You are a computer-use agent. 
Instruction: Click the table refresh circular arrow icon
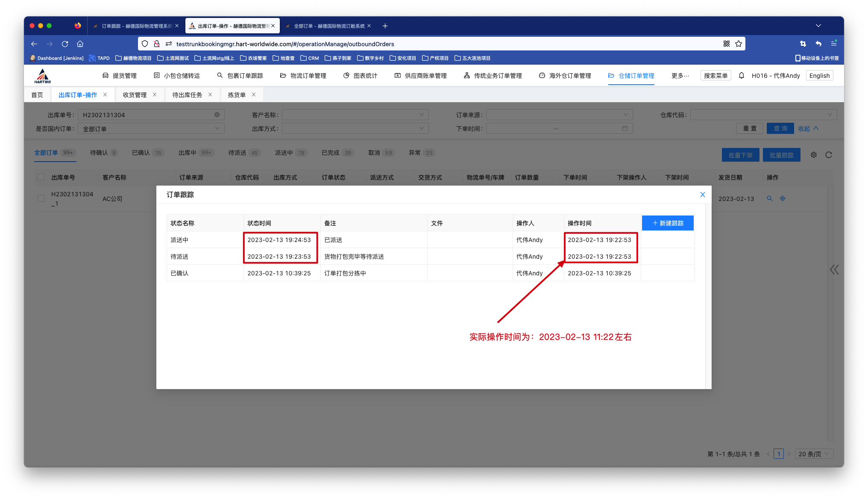point(829,155)
